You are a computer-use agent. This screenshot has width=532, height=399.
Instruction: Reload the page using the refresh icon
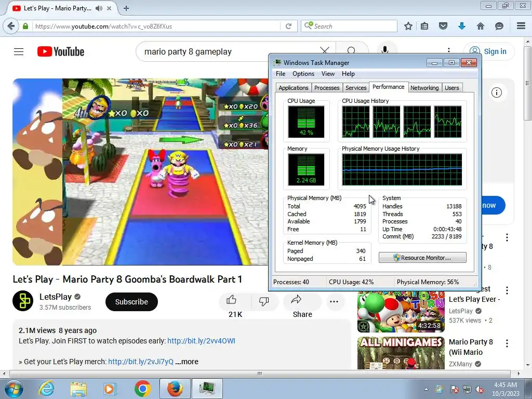click(288, 26)
